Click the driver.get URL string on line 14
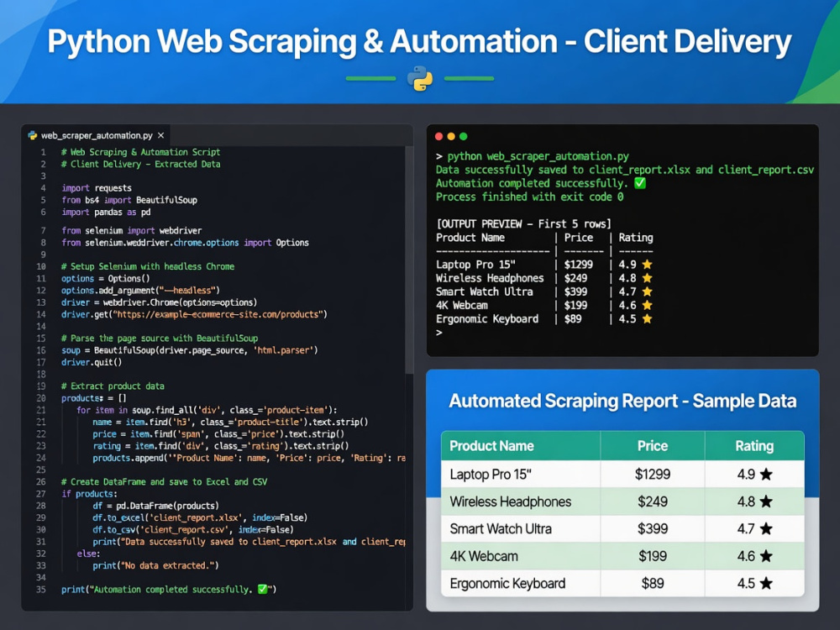This screenshot has height=630, width=840. [217, 314]
